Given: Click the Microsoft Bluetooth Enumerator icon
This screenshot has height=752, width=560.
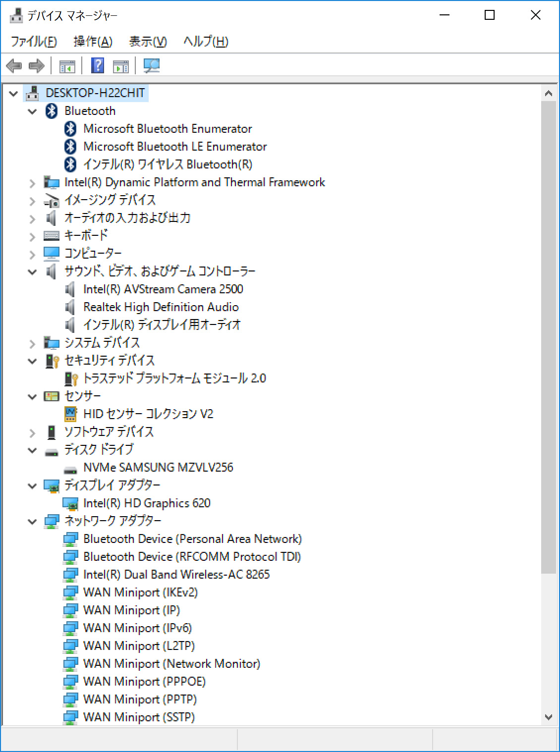Looking at the screenshot, I should (70, 129).
